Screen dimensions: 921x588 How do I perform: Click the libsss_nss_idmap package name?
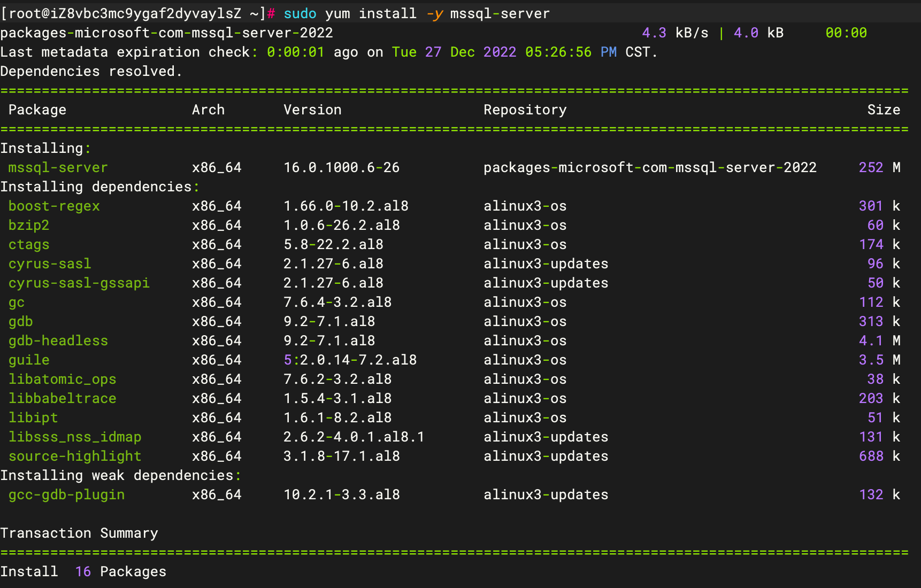pyautogui.click(x=75, y=437)
